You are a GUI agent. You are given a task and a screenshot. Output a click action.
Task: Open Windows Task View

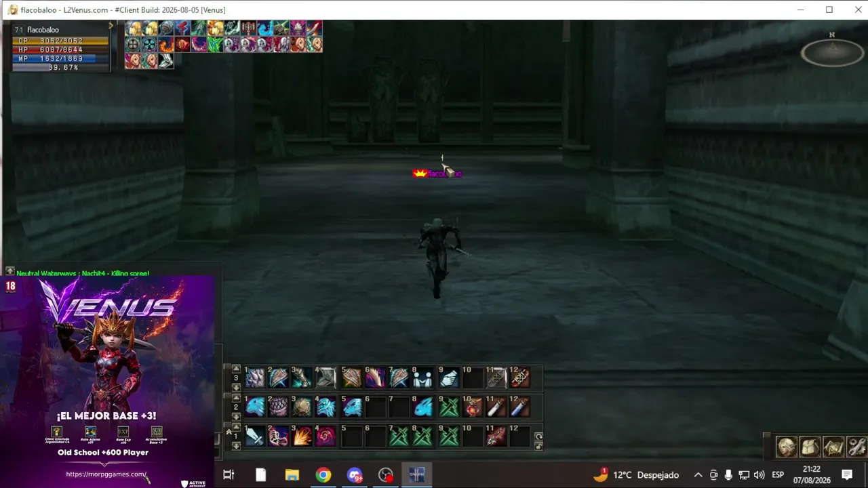click(x=229, y=475)
